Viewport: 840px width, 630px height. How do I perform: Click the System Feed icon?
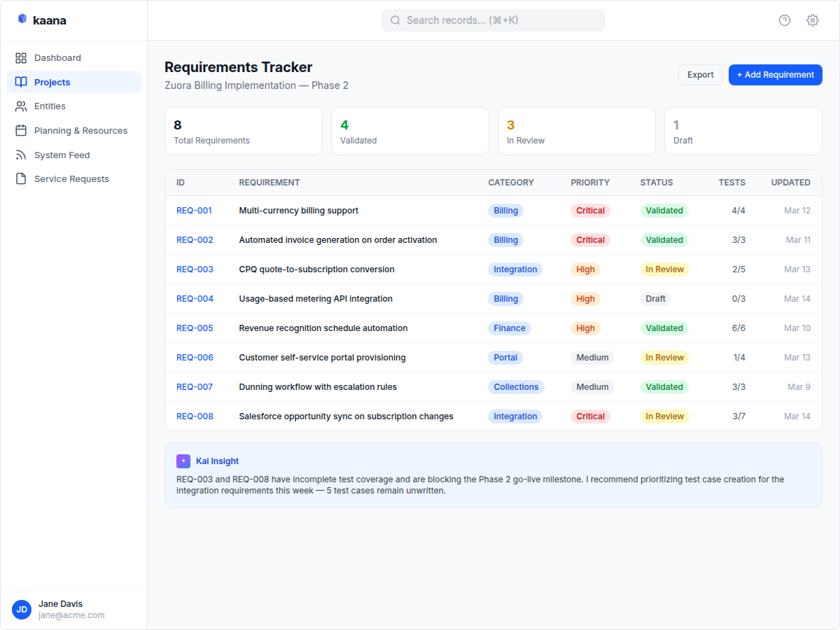(x=21, y=155)
